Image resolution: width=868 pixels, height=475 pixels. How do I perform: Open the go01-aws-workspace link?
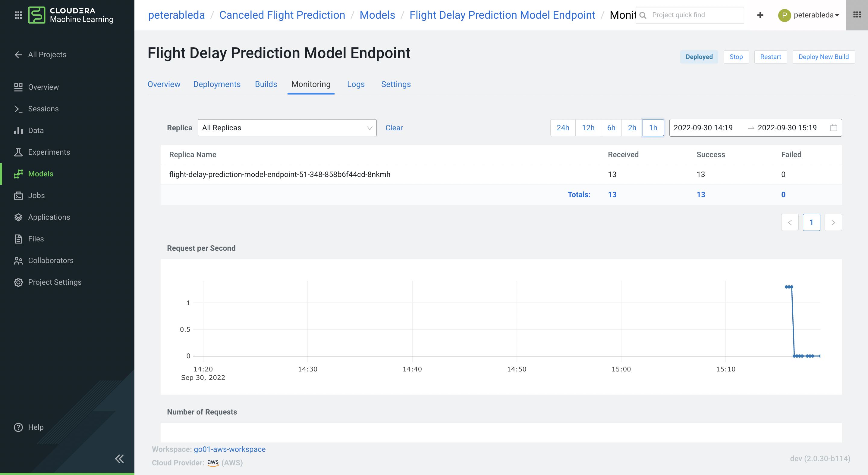229,449
